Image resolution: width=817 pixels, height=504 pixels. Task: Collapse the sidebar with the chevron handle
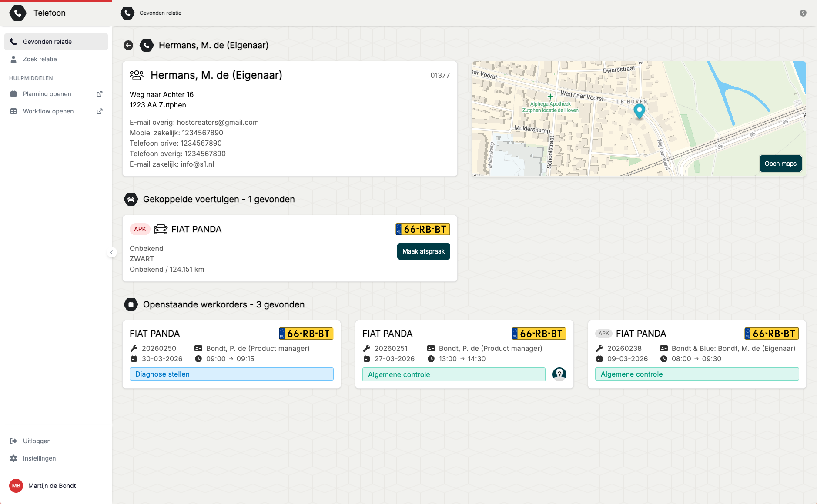112,252
